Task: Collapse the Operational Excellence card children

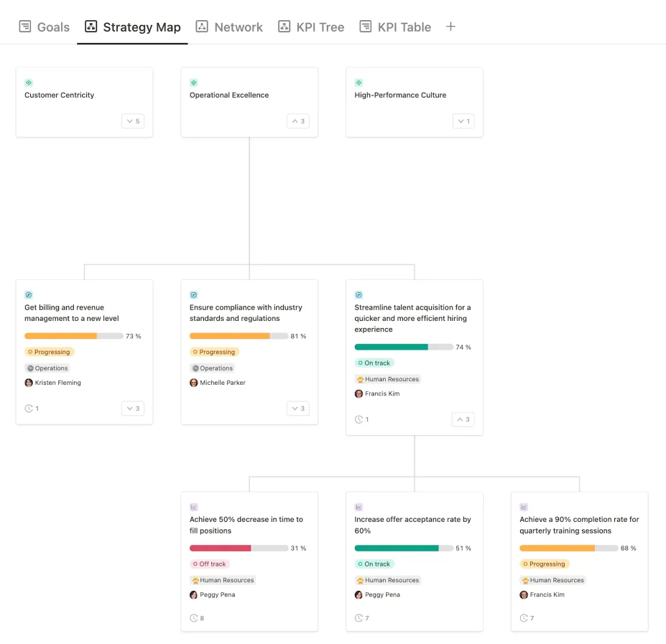Action: [x=297, y=121]
